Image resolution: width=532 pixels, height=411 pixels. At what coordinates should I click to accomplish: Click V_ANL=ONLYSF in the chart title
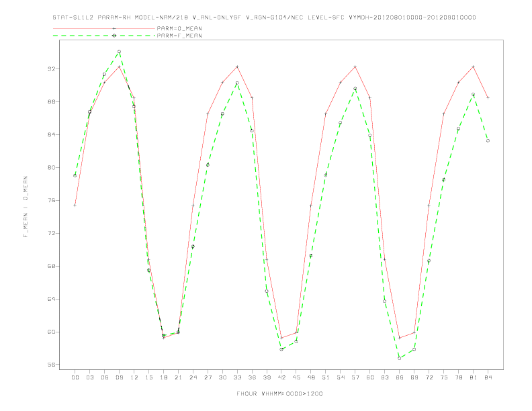[216, 17]
